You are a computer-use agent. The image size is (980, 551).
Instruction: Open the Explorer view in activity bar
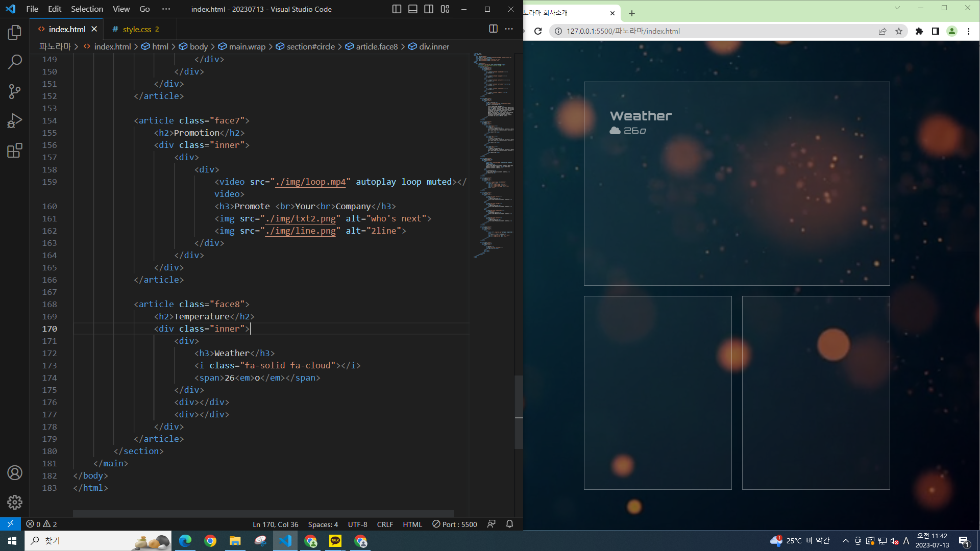click(x=15, y=33)
